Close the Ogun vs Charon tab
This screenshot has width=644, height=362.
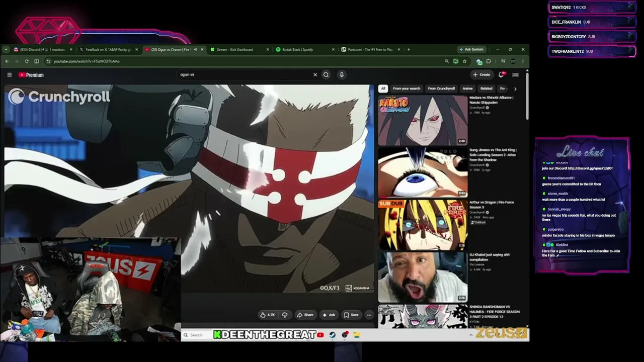pyautogui.click(x=202, y=50)
